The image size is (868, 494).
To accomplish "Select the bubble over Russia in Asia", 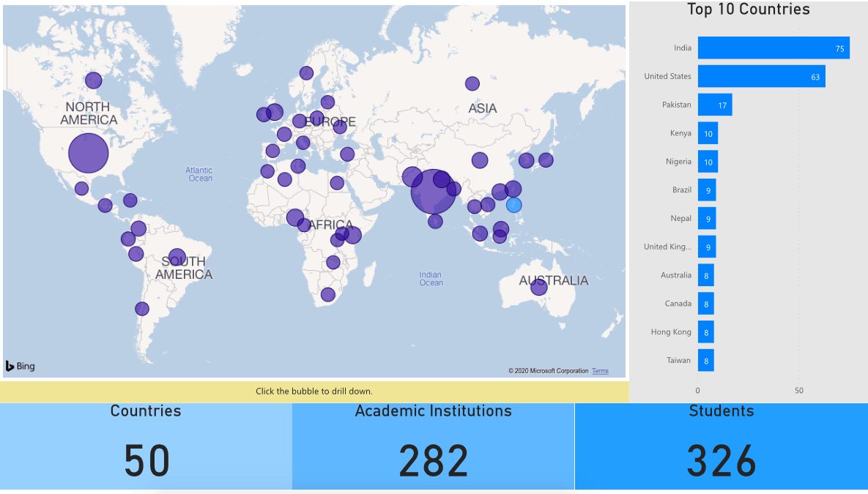I will point(472,83).
